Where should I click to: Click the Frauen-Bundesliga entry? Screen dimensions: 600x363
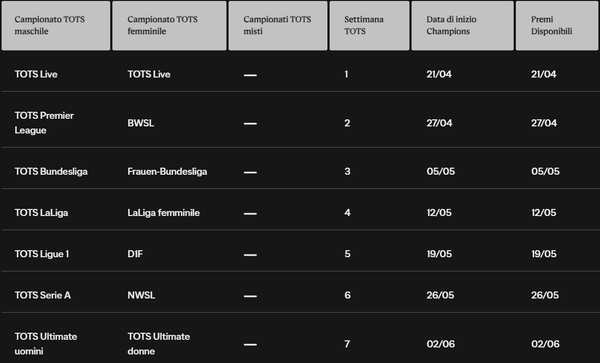point(167,171)
